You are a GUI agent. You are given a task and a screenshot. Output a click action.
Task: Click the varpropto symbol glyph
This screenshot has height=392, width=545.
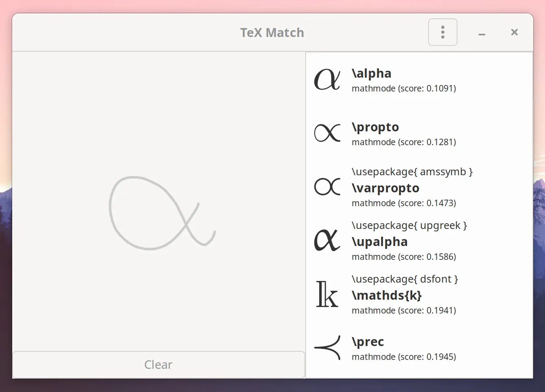point(327,187)
